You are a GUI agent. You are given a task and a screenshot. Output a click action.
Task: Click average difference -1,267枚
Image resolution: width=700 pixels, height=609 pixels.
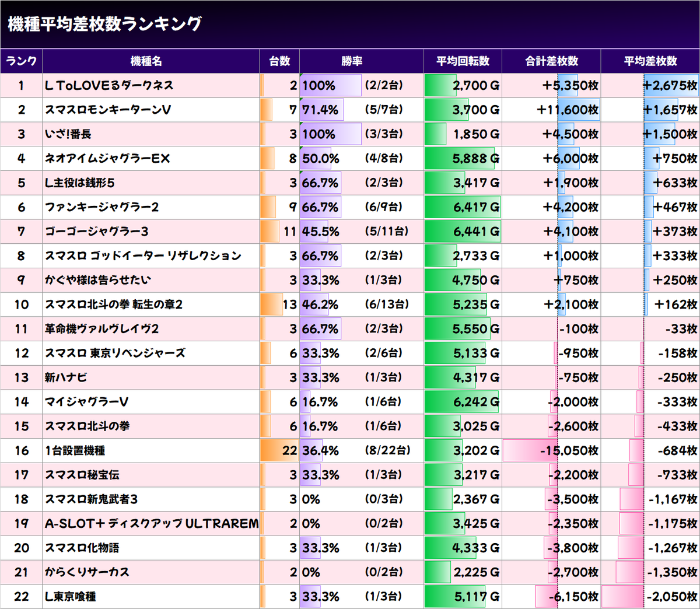673,548
